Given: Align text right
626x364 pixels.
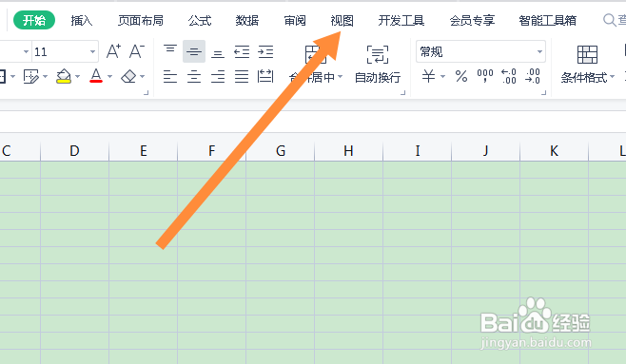Looking at the screenshot, I should pos(218,76).
